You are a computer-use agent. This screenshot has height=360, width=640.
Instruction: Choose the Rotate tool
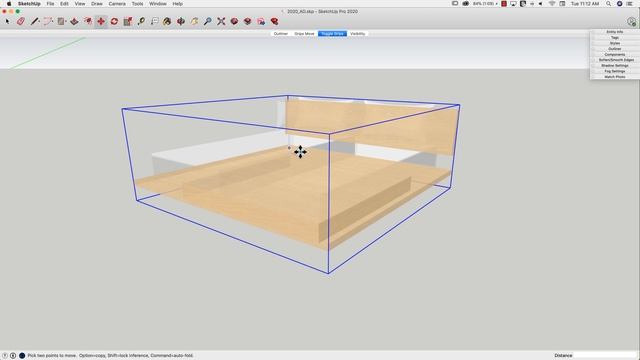coord(114,21)
